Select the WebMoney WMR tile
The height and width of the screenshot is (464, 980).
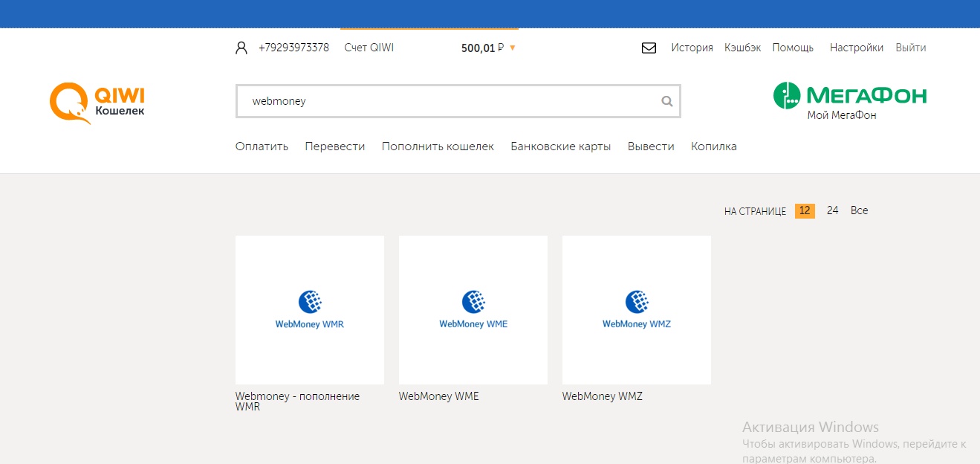click(309, 310)
